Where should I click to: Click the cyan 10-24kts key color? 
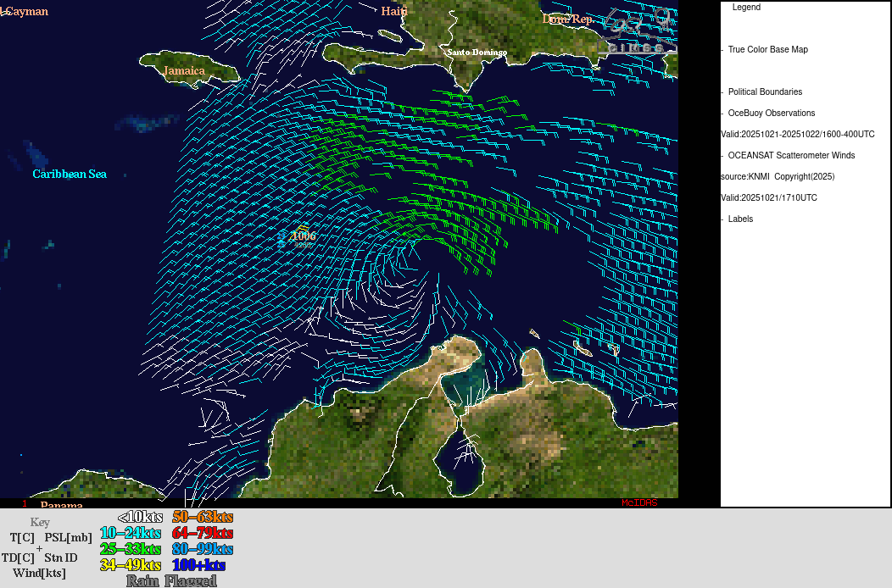click(130, 533)
